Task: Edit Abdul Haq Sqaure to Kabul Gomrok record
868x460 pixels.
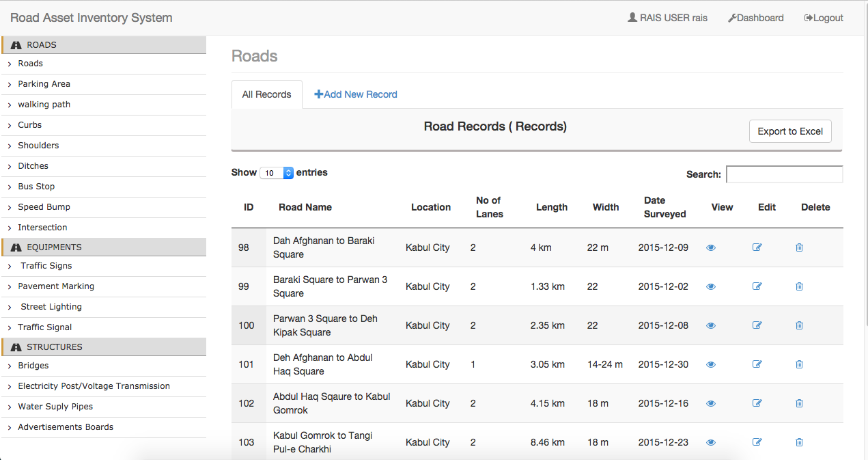Action: tap(757, 403)
